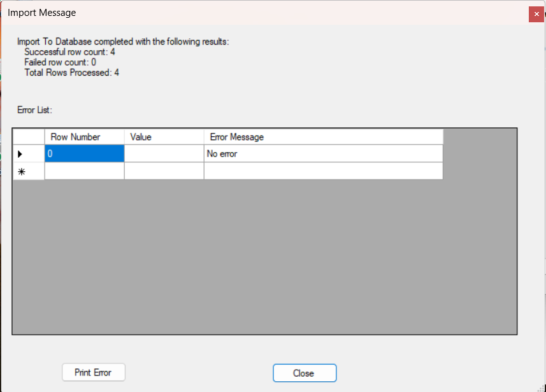Screen dimensions: 546x392
Task: Dismiss the dialog with the red X
Action: coord(536,15)
